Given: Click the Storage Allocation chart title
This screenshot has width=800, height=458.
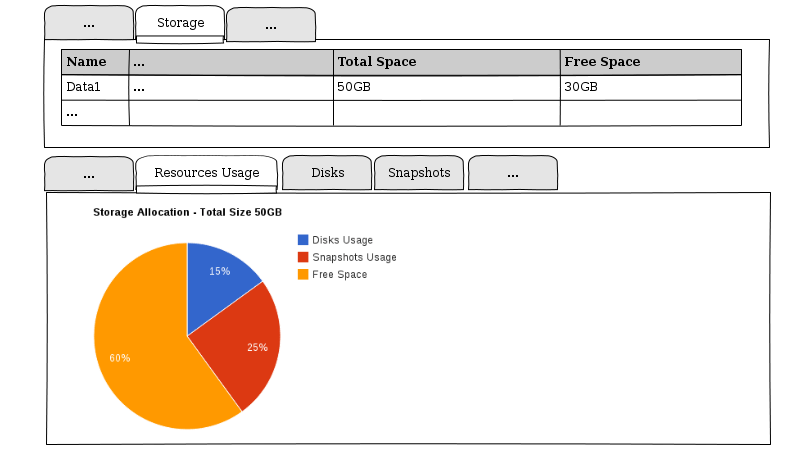Looking at the screenshot, I should tap(187, 212).
